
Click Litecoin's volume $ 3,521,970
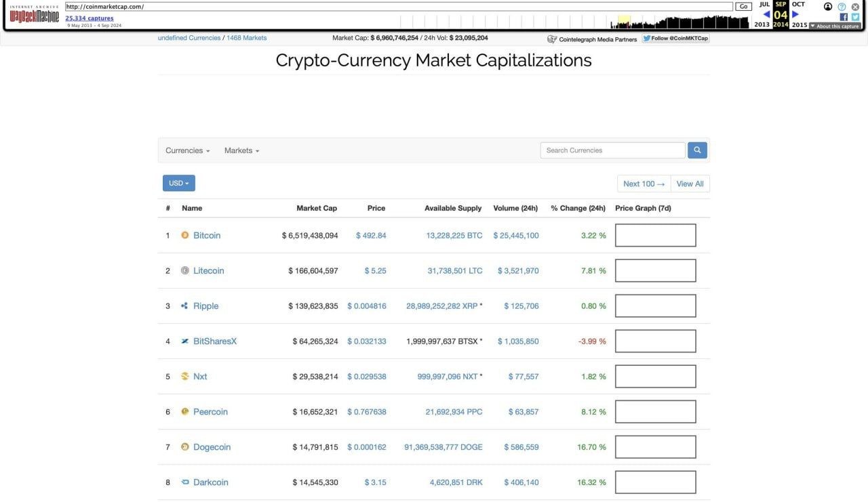pyautogui.click(x=518, y=270)
